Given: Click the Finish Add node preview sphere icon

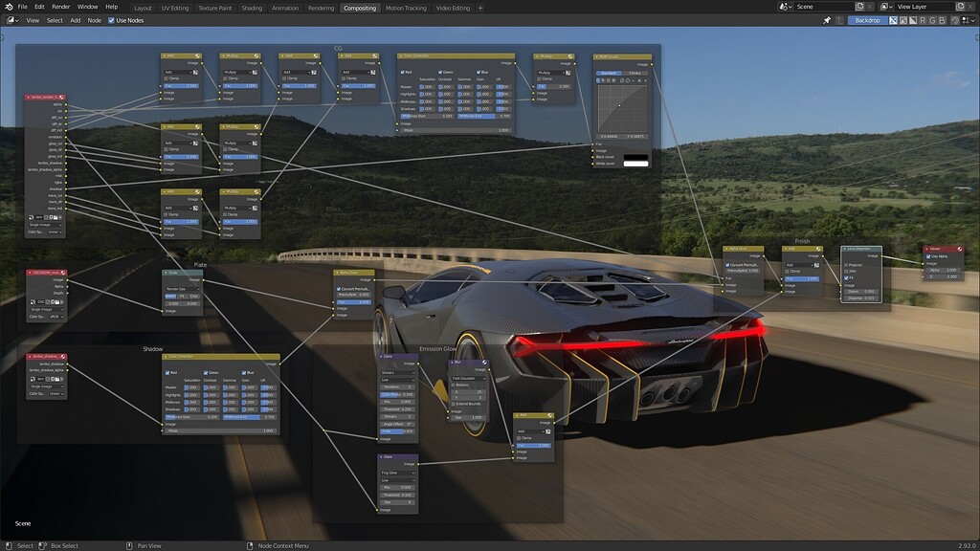Looking at the screenshot, I should [818, 250].
